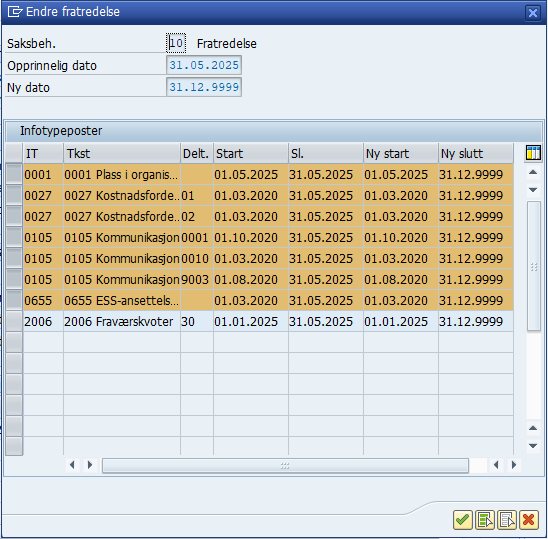Image resolution: width=548 pixels, height=539 pixels.
Task: Click the horizontal scrollbar thumb
Action: [285, 466]
